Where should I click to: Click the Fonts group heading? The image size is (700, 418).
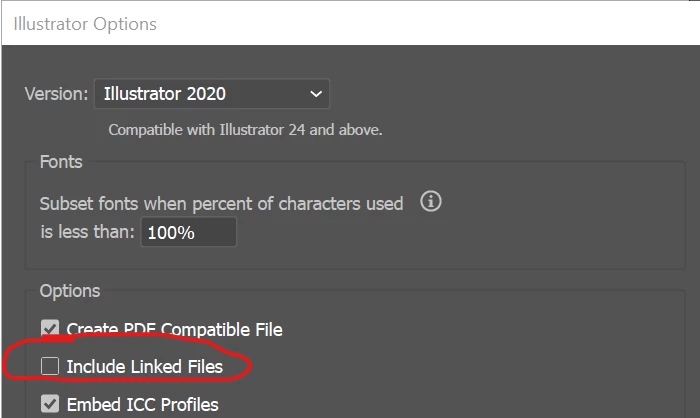click(61, 162)
